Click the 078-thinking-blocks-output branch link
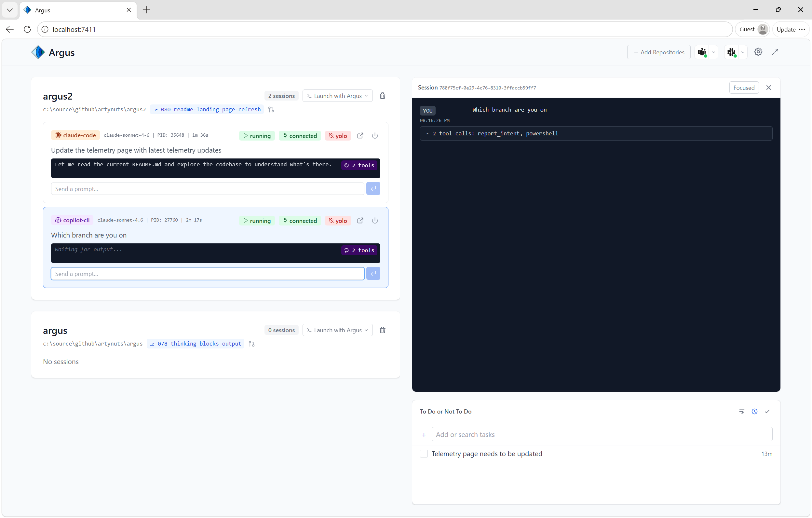 196,344
